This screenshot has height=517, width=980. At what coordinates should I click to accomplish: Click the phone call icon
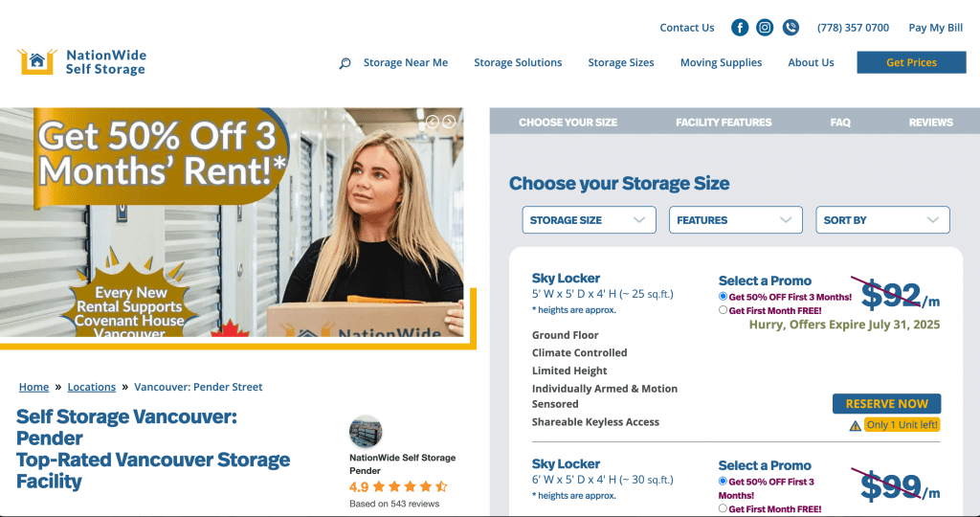pos(791,28)
